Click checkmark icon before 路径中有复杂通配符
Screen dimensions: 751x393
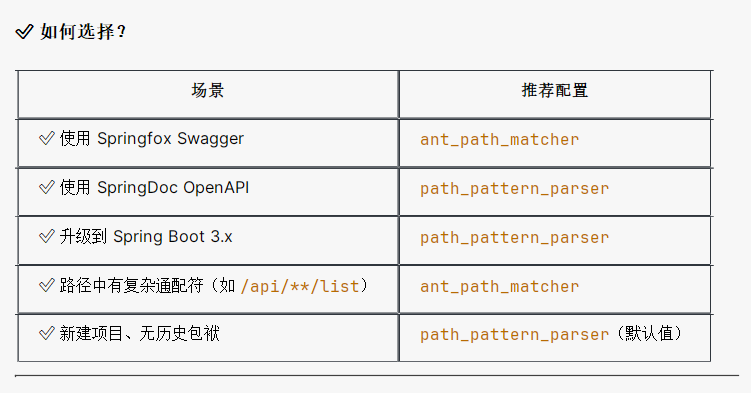point(46,285)
